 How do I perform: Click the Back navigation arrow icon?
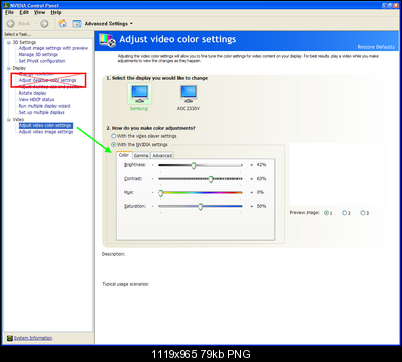11,23
